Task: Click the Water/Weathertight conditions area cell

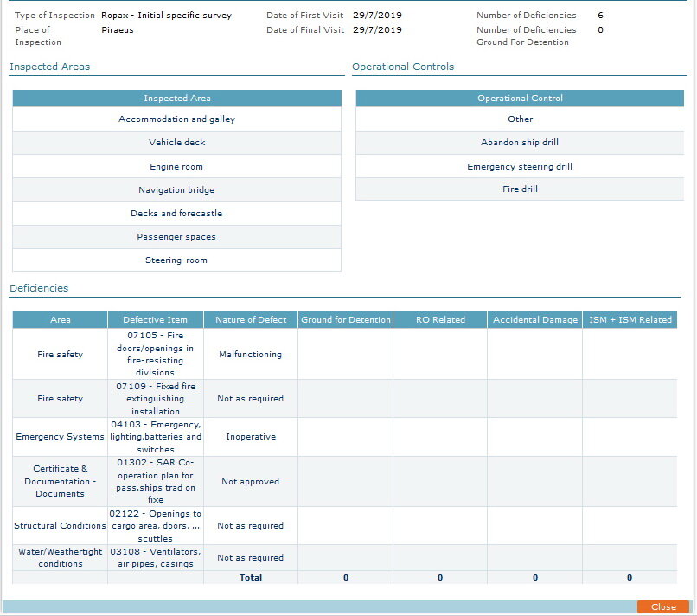Action: (x=60, y=558)
